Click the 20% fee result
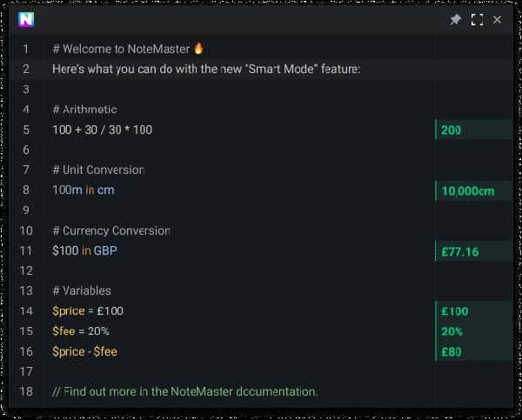The image size is (522, 420). click(452, 331)
